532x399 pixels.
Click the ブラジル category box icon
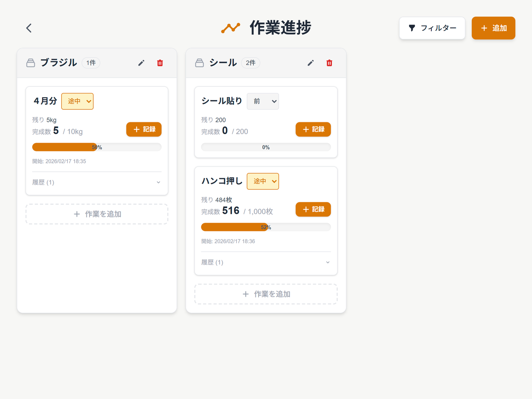pyautogui.click(x=31, y=63)
